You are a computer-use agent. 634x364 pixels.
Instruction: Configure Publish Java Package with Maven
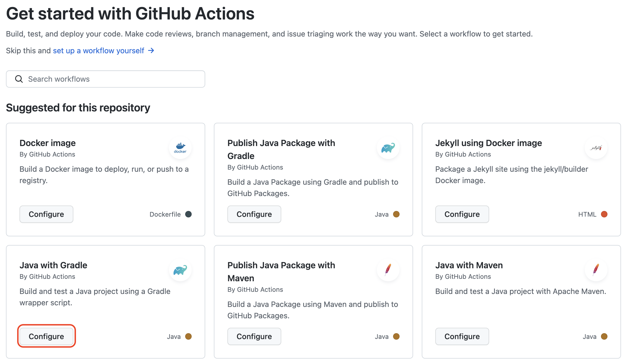(x=254, y=336)
